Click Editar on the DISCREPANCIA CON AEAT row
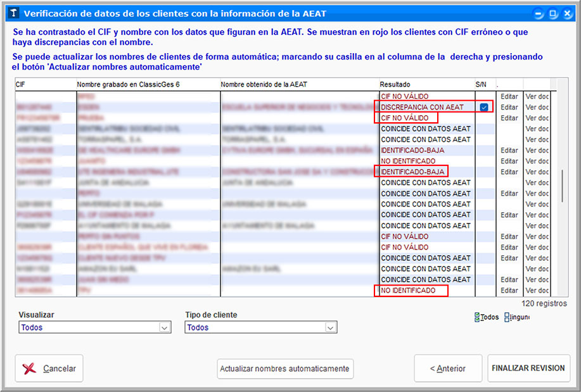581x392 pixels. 509,108
